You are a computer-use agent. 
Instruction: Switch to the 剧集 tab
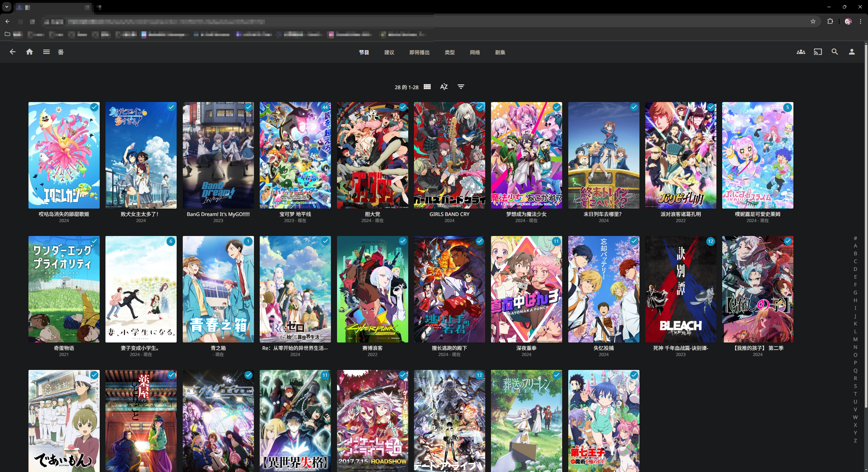[x=500, y=52]
